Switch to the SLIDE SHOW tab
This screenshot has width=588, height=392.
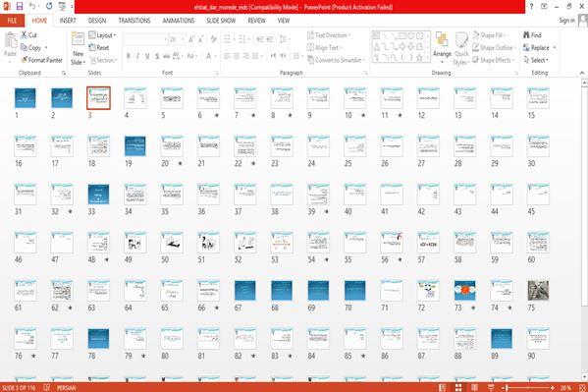[x=221, y=21]
